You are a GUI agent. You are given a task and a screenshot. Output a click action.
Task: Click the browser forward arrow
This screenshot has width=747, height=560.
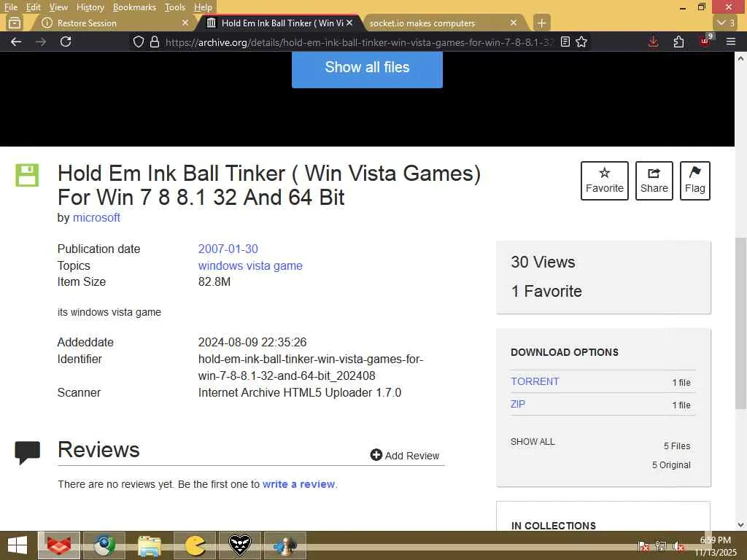click(41, 42)
